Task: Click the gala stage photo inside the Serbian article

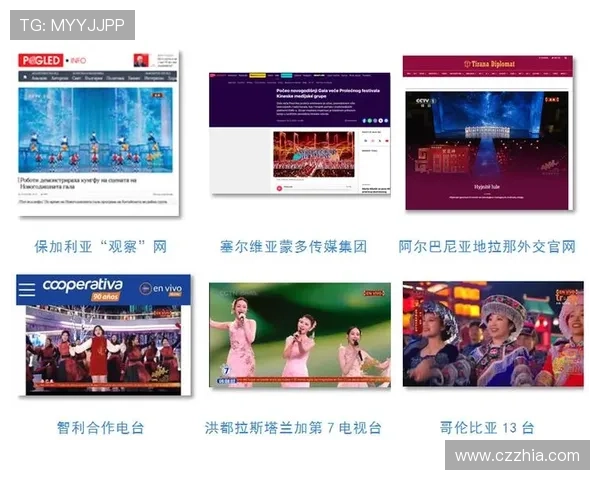Action: pos(314,154)
